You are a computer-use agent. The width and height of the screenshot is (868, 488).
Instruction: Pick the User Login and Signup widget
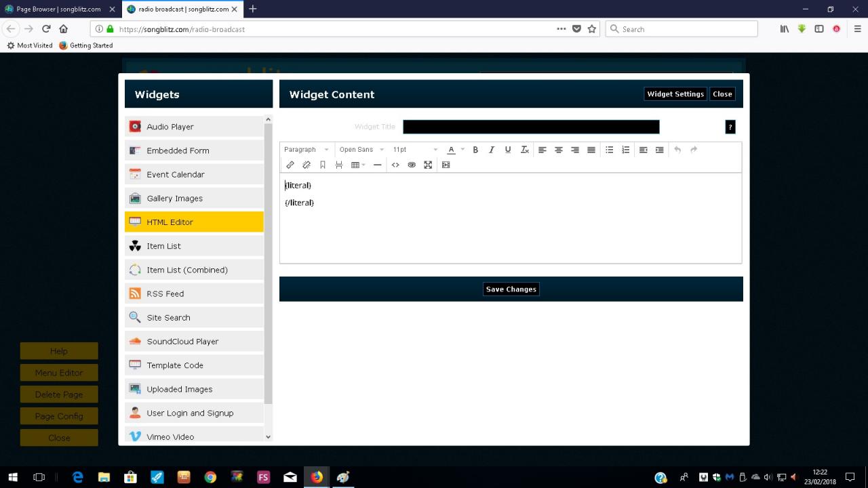pyautogui.click(x=194, y=413)
